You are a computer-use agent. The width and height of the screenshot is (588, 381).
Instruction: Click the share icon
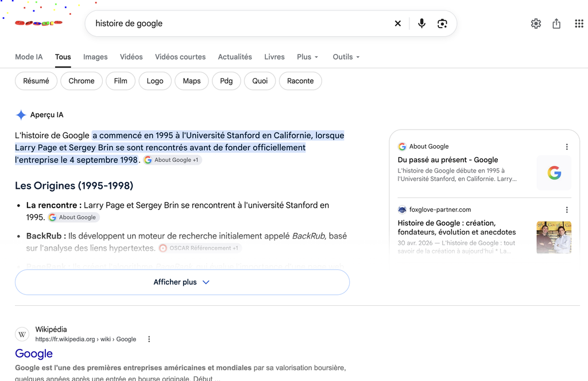(x=556, y=24)
